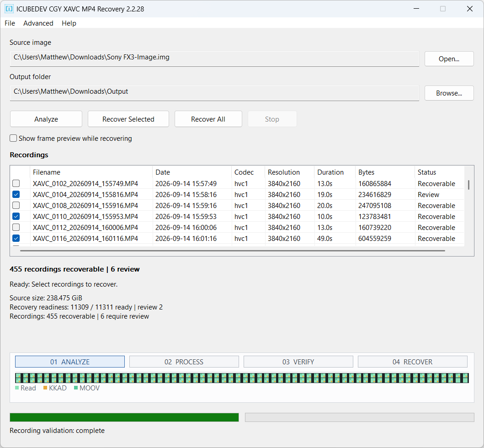484x448 pixels.
Task: Select the 01 ANALYZE stage tab
Action: (70, 362)
